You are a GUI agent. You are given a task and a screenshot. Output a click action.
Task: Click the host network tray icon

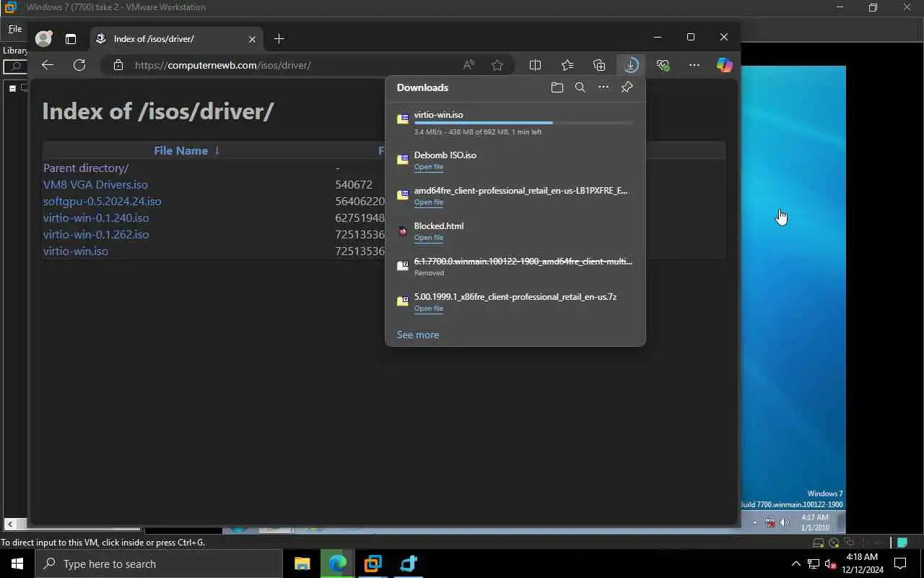click(x=814, y=564)
